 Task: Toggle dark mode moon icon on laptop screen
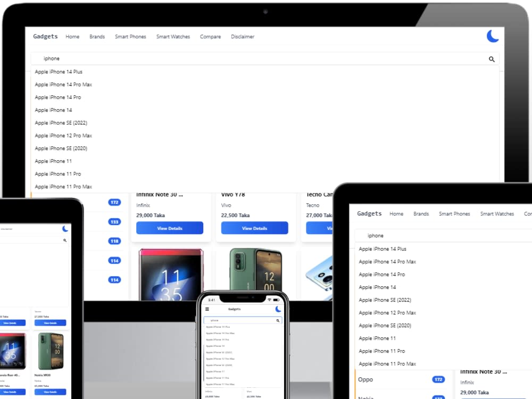point(493,36)
